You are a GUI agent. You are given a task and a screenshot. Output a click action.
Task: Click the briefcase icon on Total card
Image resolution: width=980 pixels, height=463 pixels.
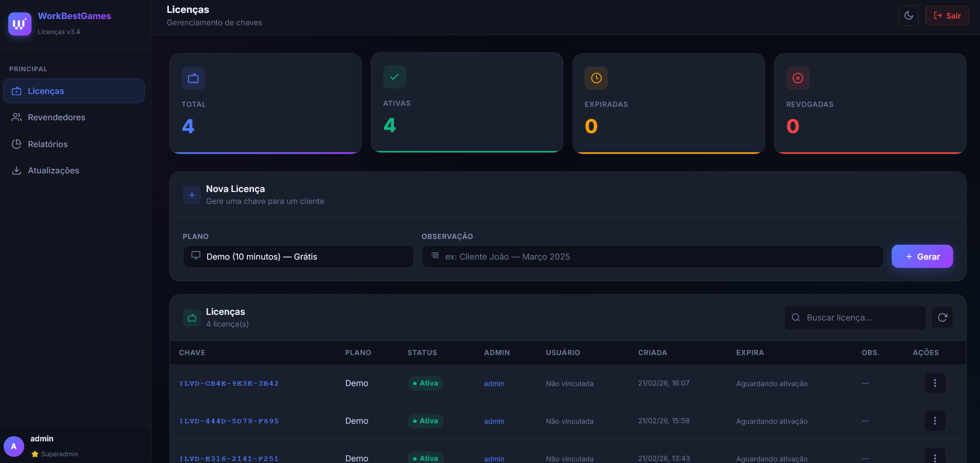(193, 78)
